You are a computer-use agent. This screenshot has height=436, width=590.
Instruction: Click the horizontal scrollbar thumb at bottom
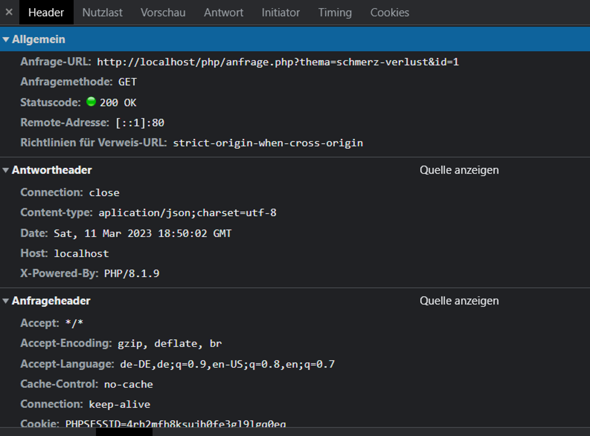[x=124, y=432]
